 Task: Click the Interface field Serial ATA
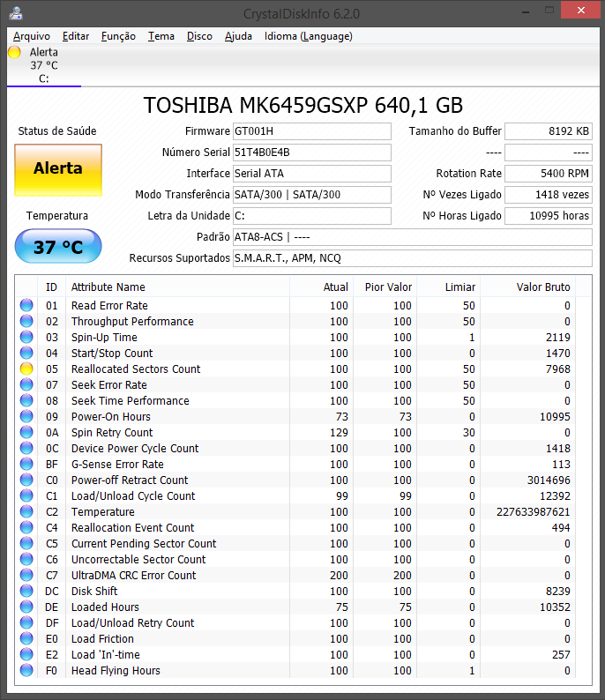(312, 173)
